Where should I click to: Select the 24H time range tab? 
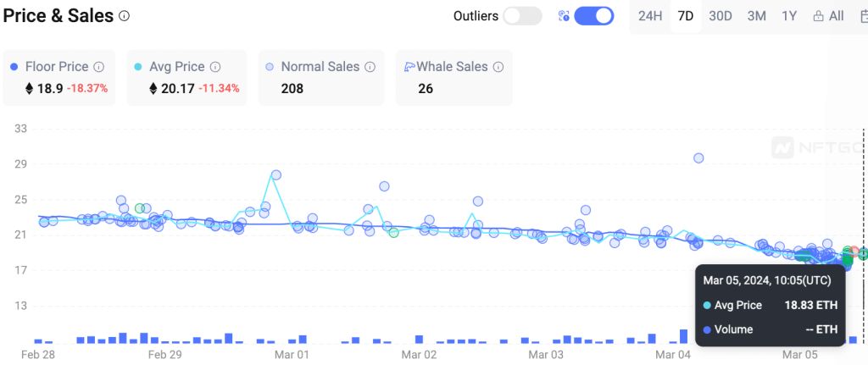pyautogui.click(x=650, y=16)
